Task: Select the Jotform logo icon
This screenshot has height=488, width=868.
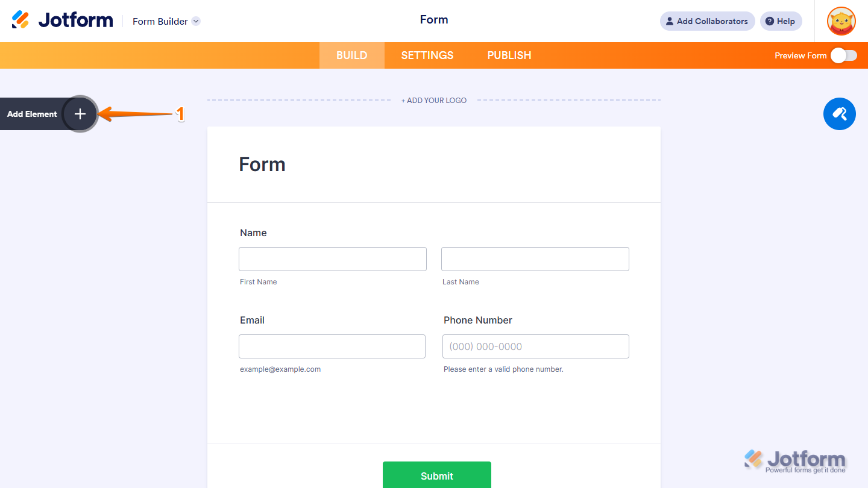Action: pos(22,19)
